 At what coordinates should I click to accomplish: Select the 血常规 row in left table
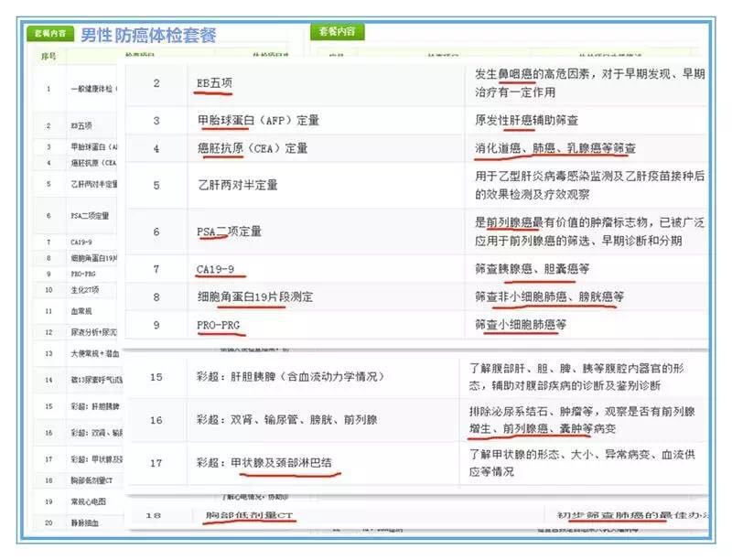pos(82,311)
